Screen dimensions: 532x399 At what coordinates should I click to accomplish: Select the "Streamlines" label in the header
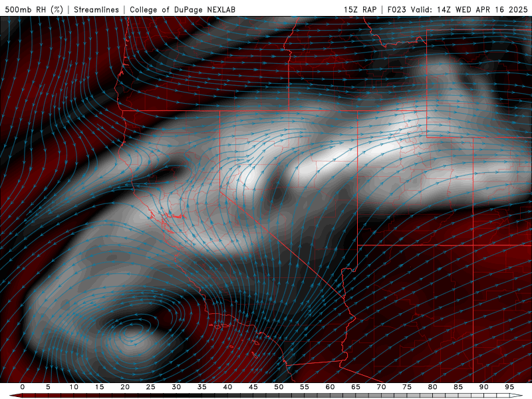pos(96,9)
